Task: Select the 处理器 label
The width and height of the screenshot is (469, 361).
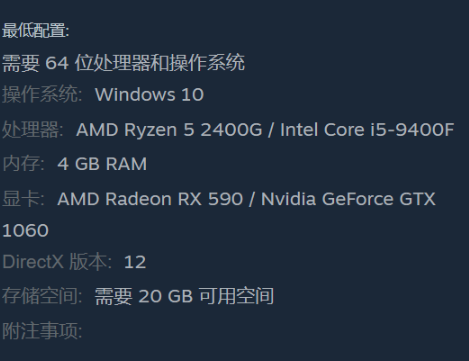Action: click(x=33, y=129)
